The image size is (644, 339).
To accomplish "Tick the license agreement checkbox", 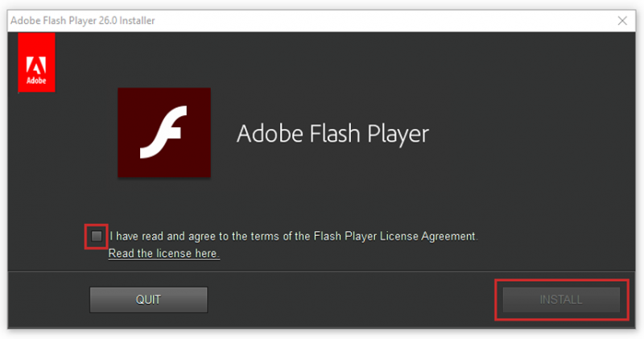I will click(x=97, y=236).
